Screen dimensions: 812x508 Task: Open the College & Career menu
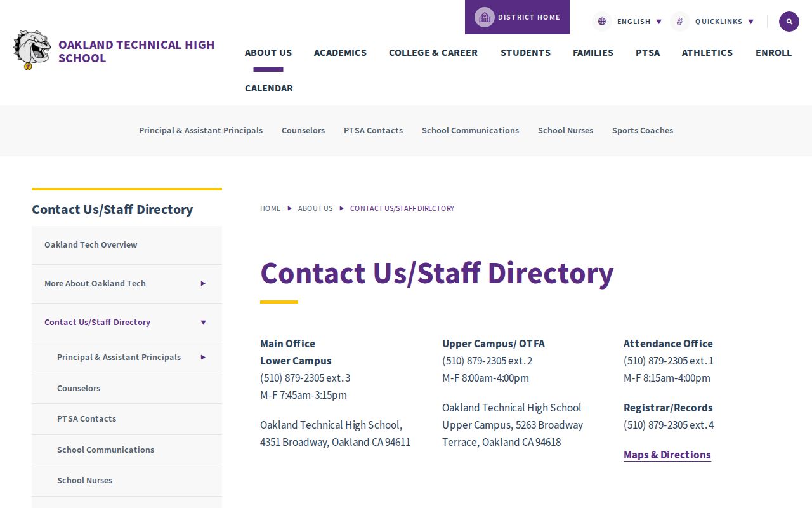pos(433,53)
